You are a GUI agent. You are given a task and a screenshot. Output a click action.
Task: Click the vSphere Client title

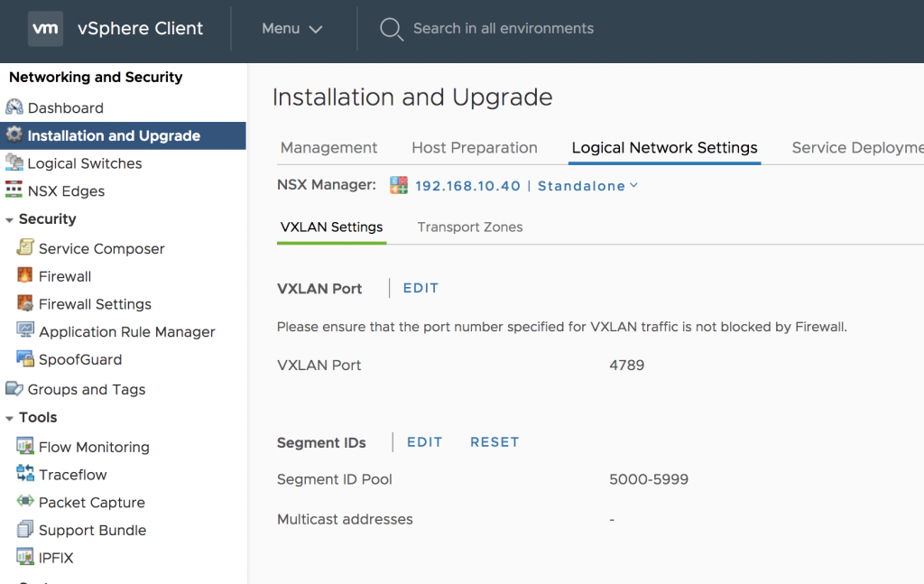[x=140, y=28]
